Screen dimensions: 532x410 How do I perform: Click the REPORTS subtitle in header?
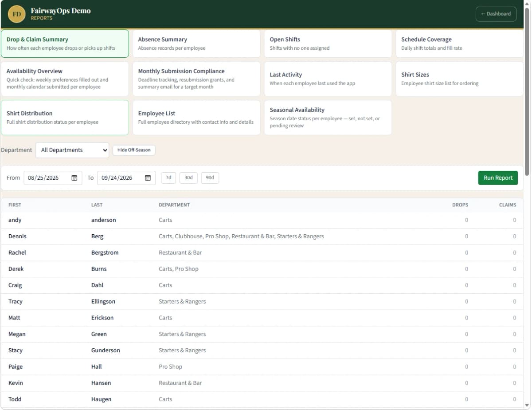click(x=42, y=18)
